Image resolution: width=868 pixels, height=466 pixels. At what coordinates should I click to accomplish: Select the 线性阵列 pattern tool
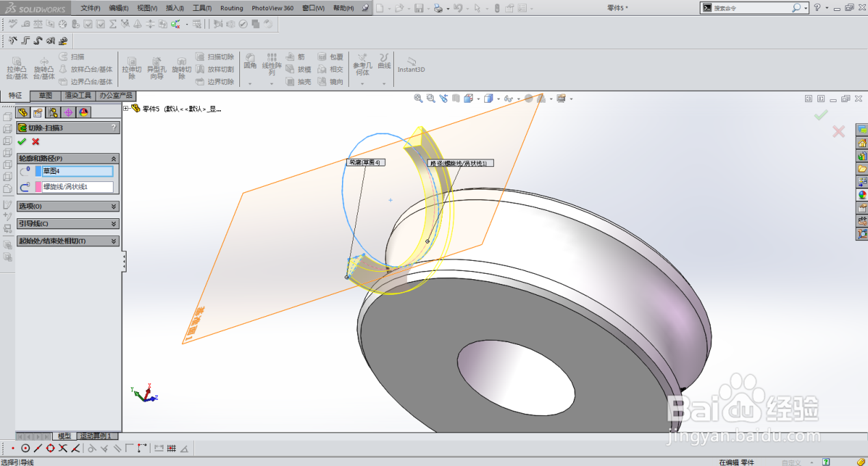click(x=272, y=65)
